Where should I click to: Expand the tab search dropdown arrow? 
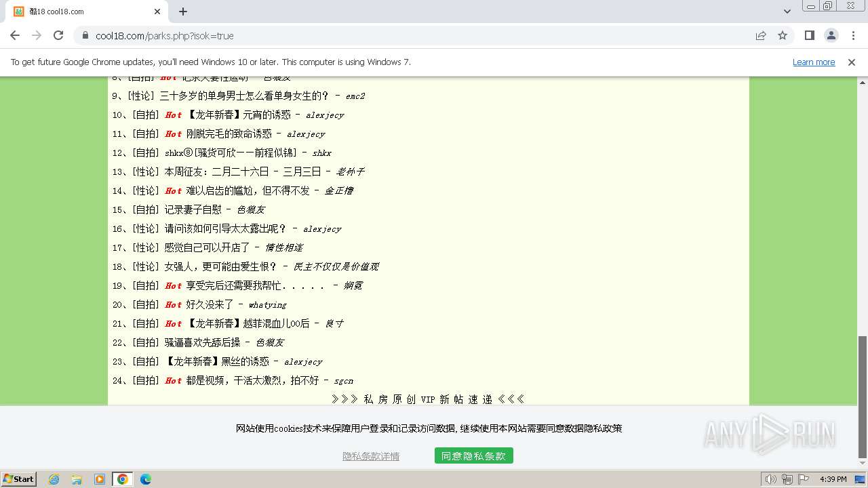[787, 12]
